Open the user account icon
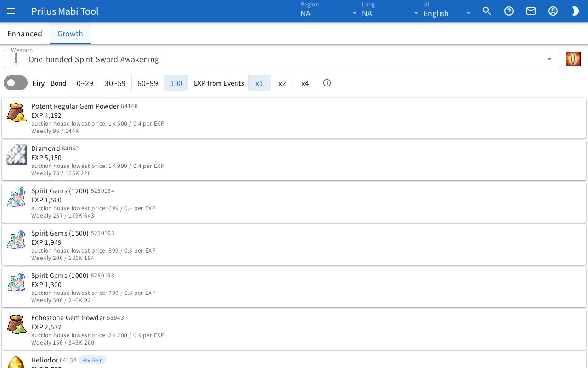588x368 pixels. [553, 11]
